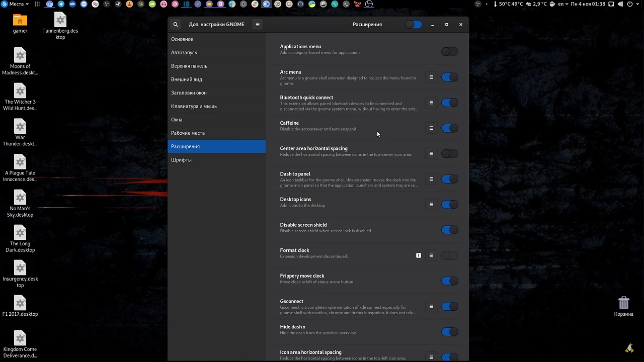Go to the Шрифты sidebar section
This screenshot has height=362, width=644.
[181, 160]
